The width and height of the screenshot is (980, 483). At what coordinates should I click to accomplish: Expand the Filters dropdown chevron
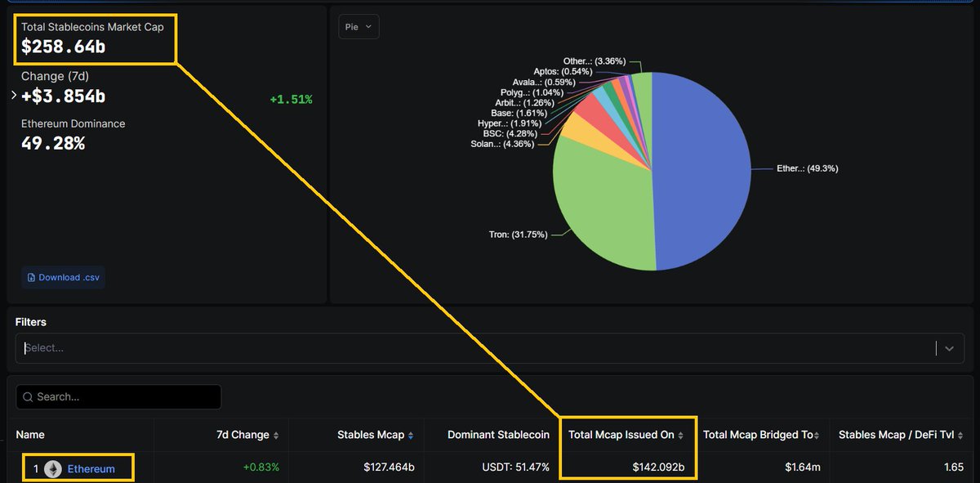(x=949, y=348)
